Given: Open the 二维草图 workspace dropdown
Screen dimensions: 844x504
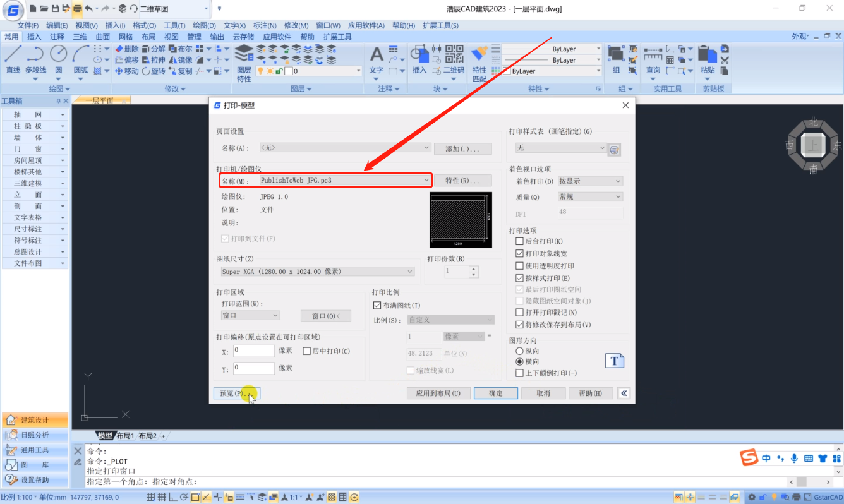Looking at the screenshot, I should point(174,8).
